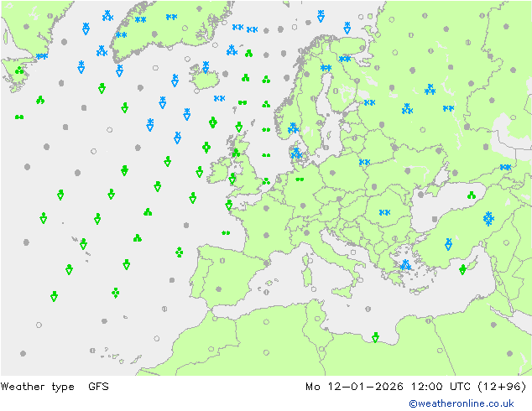Select the double snowflake symbol over Romania
Image resolution: width=532 pixels, height=411 pixels.
(x=385, y=212)
